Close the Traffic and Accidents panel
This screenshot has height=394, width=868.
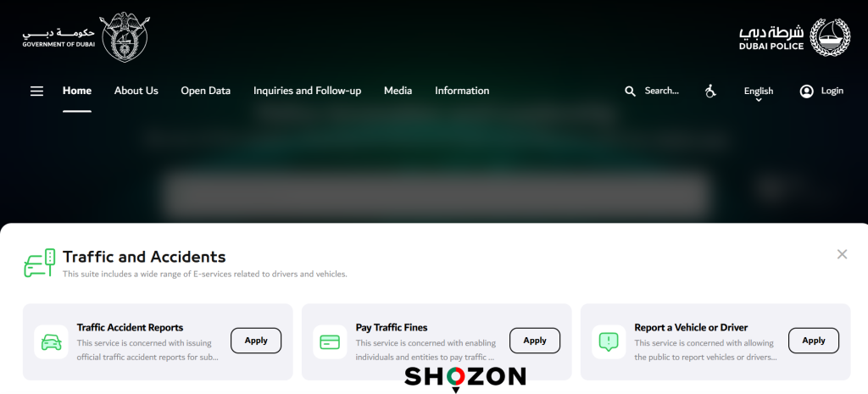[842, 254]
